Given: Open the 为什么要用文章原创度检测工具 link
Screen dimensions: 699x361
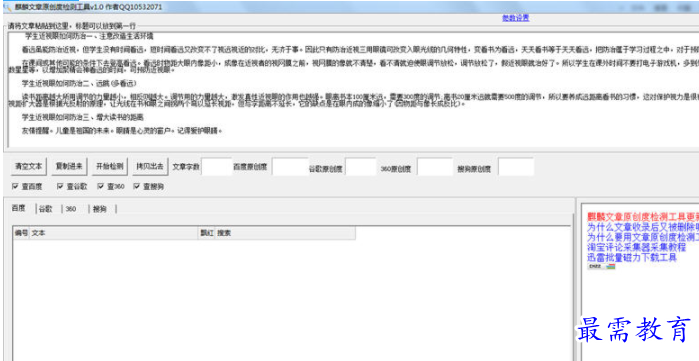Looking at the screenshot, I should (x=642, y=237).
